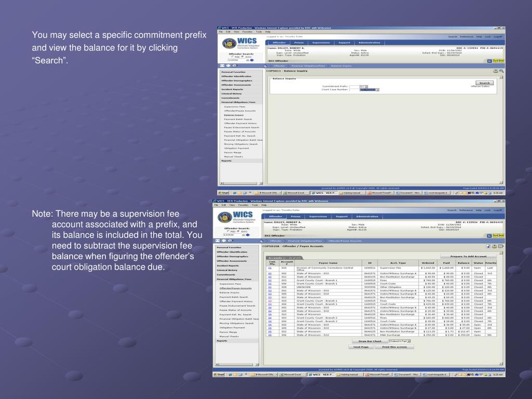Click yellow Hold icon in top offender banner
The height and width of the screenshot is (399, 532).
click(501, 61)
